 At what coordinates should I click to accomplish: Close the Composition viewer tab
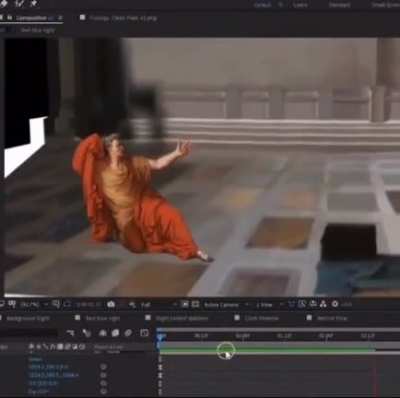(60, 18)
